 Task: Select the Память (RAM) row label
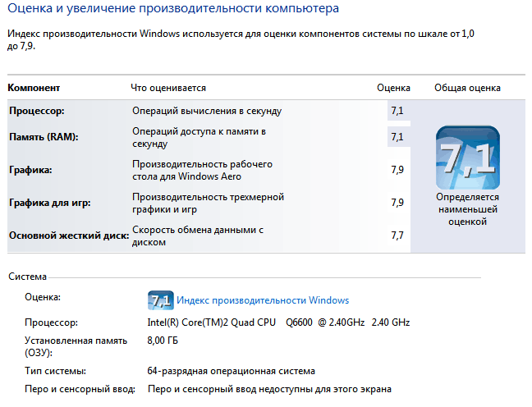(x=44, y=137)
